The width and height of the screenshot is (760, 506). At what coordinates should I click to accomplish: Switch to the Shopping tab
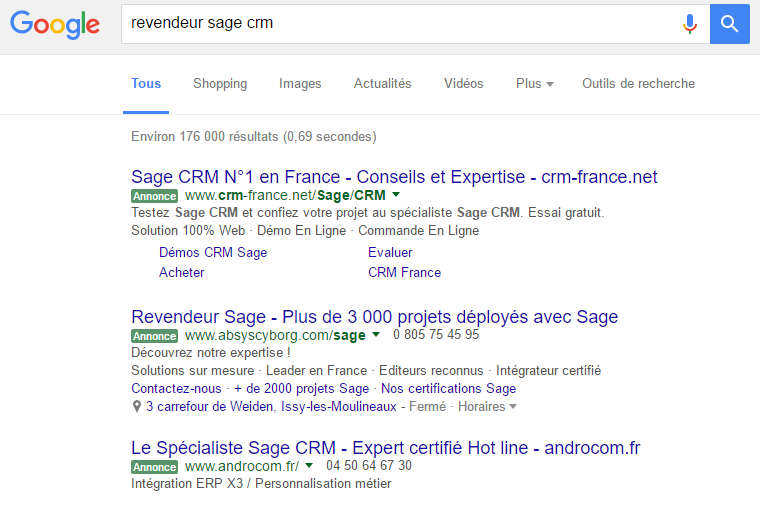(x=220, y=84)
